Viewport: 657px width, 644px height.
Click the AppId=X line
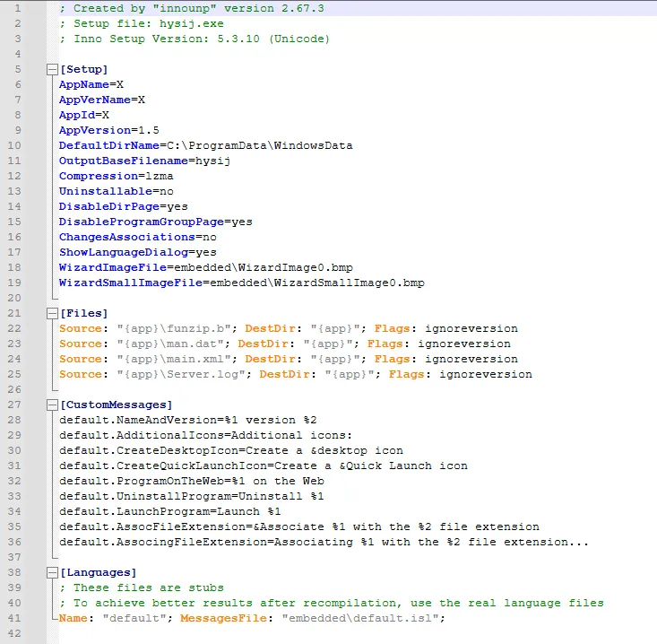coord(84,116)
